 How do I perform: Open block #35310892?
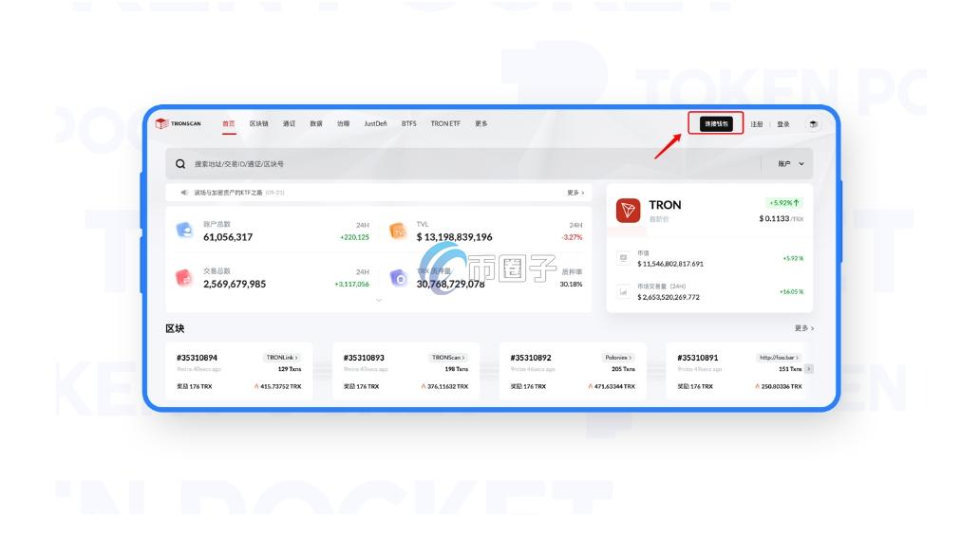531,358
